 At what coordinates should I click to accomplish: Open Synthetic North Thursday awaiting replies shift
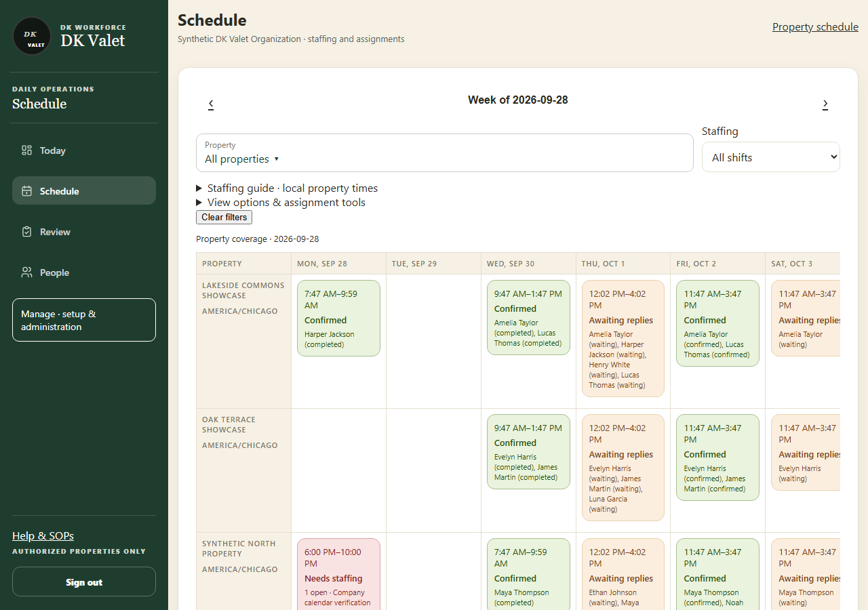[x=623, y=574]
